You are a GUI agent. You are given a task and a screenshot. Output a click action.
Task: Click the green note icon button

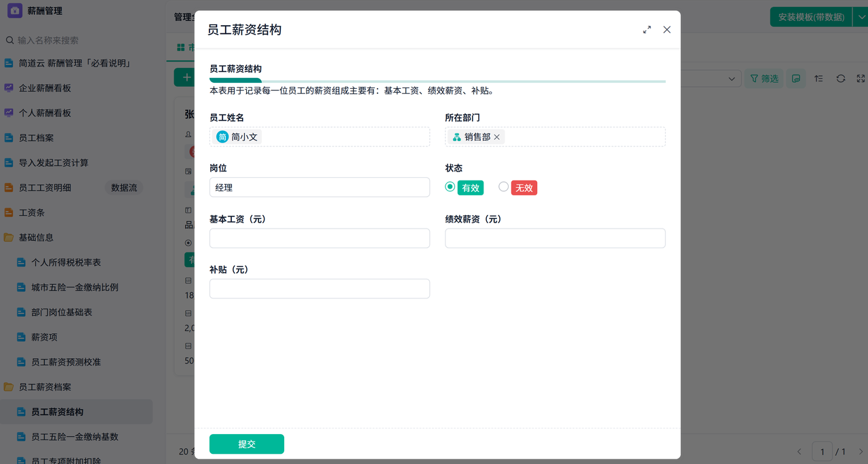[x=797, y=79]
